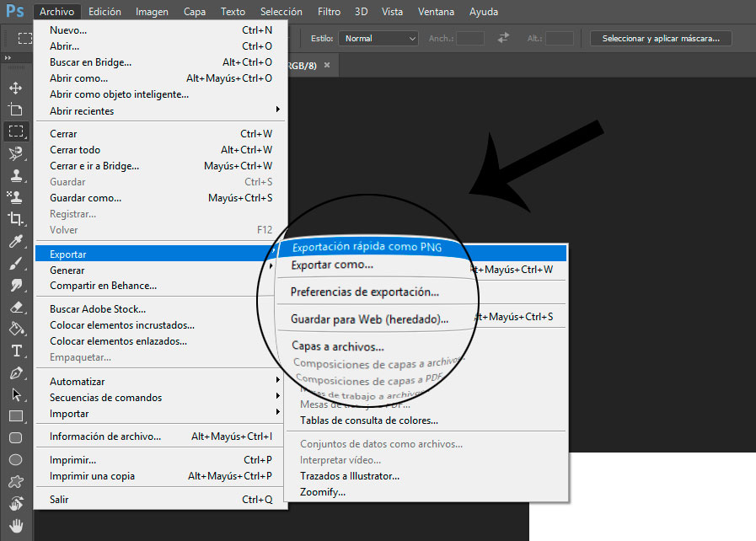Select the Ellipse shape tool
This screenshot has height=541, width=756.
(x=15, y=459)
